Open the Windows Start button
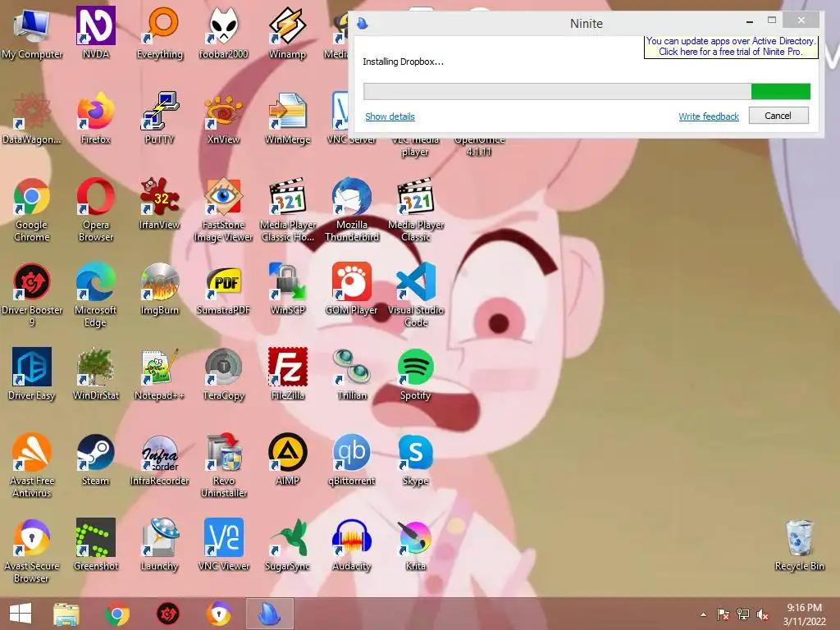This screenshot has width=840, height=630. click(x=21, y=614)
